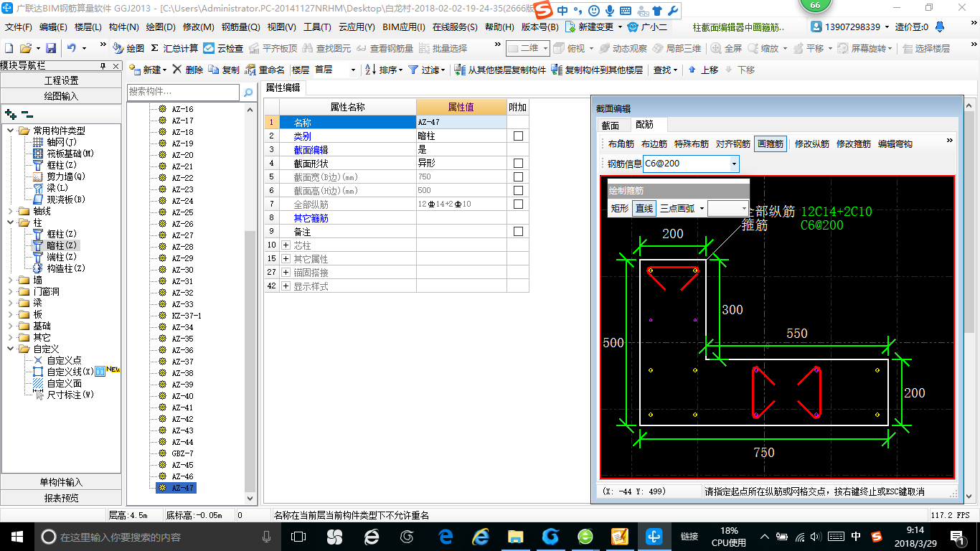
Task: Open 绘图 drawing mode
Action: tap(128, 48)
